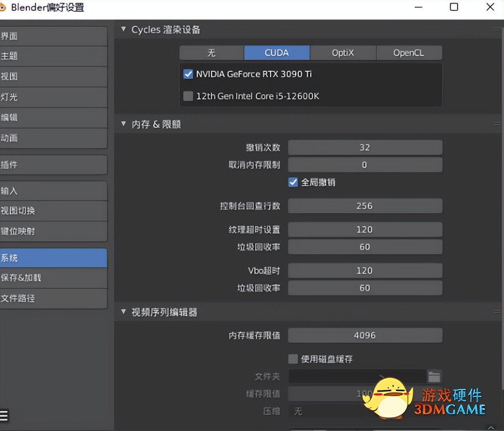Image resolution: width=504 pixels, height=431 pixels.
Task: Click drag-handle dots of Cycles render devices panel
Action: 496,29
